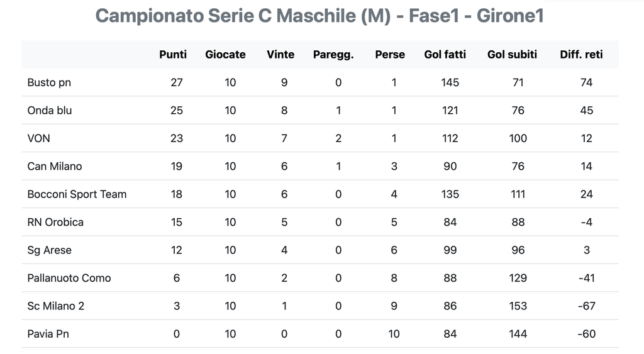Open the Pallanuoto Como team entry
The width and height of the screenshot is (644, 354).
(x=69, y=278)
